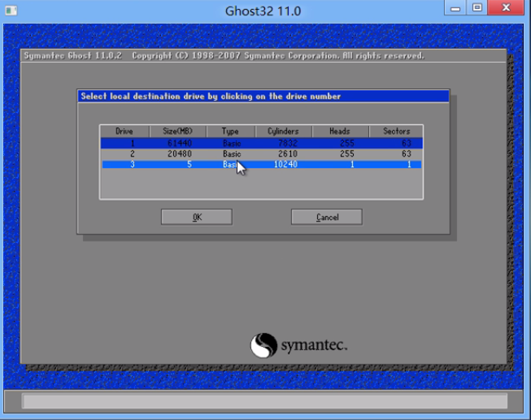Click the Size(MB) column header
Viewport: 531px width, 420px height.
[178, 132]
